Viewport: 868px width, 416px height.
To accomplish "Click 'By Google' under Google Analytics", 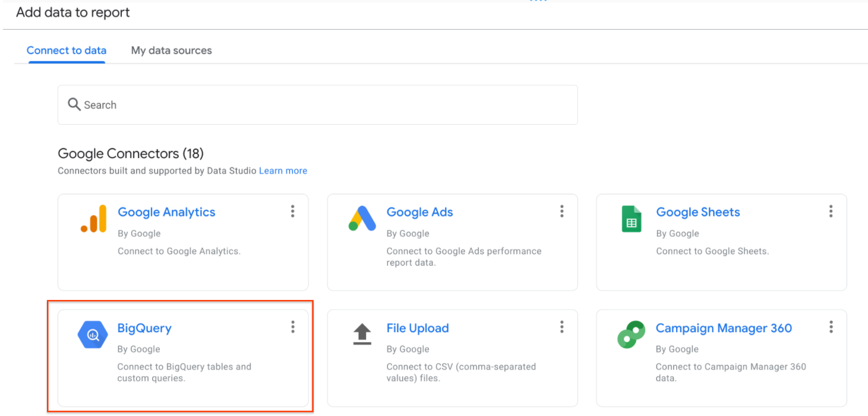I will pos(139,234).
